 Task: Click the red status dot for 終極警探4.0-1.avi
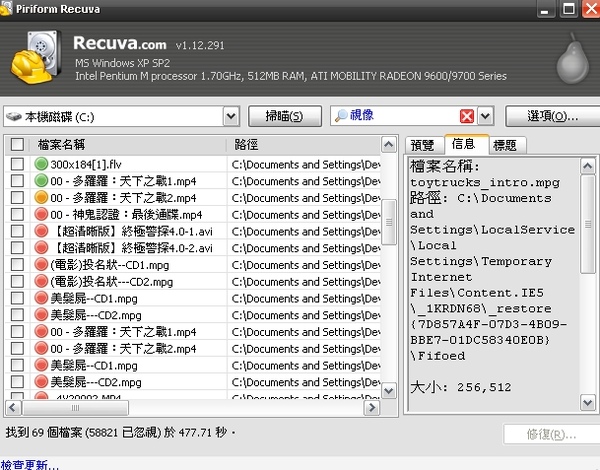pos(41,231)
